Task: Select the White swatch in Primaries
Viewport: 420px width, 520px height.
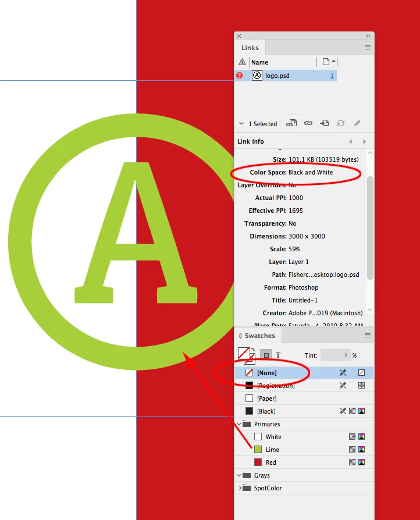Action: 304,437
